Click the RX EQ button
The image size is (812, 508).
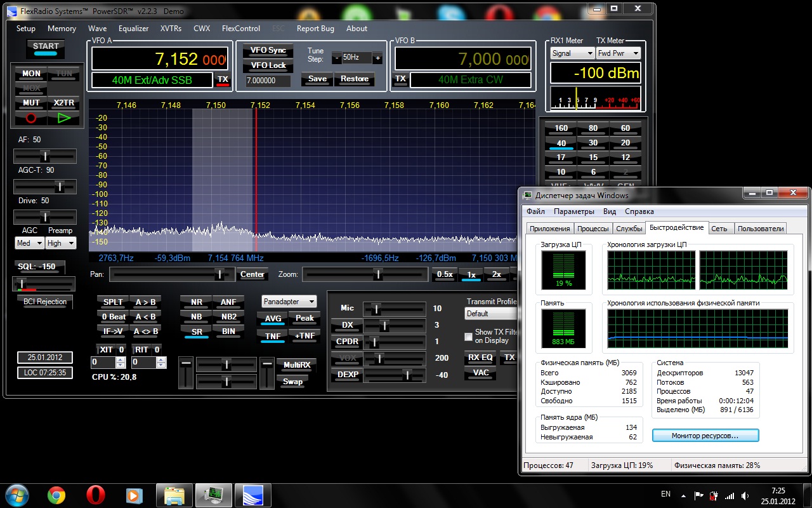480,358
